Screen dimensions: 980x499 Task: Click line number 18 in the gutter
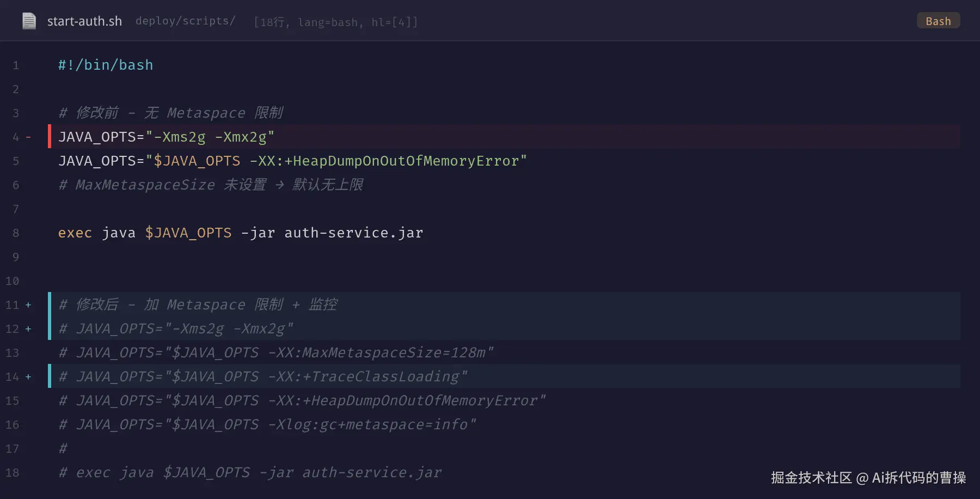(13, 473)
